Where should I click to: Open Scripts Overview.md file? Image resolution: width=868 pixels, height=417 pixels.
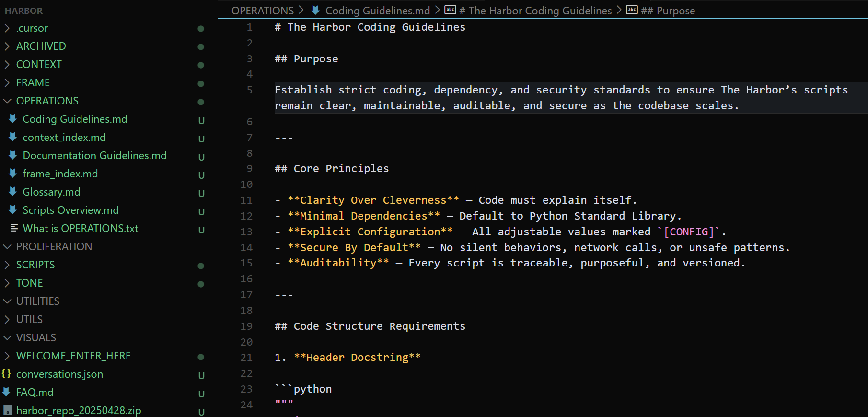click(70, 210)
